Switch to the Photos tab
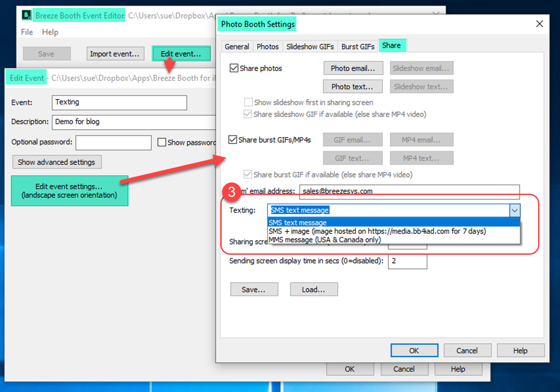This screenshot has height=392, width=560. pyautogui.click(x=268, y=46)
